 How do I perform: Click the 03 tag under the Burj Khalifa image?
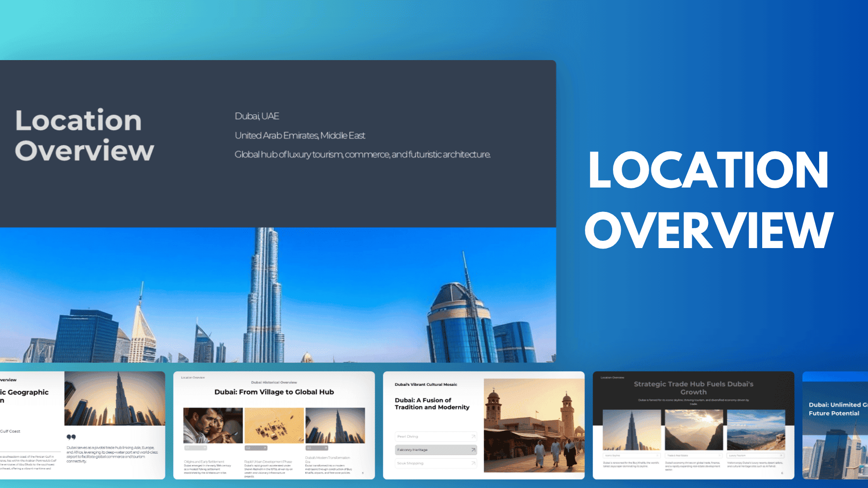point(316,448)
